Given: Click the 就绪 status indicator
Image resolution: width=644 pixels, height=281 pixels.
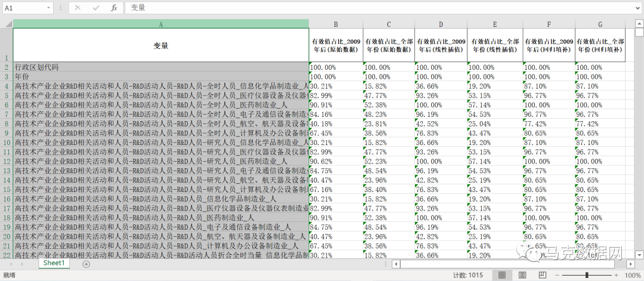Looking at the screenshot, I should 9,275.
